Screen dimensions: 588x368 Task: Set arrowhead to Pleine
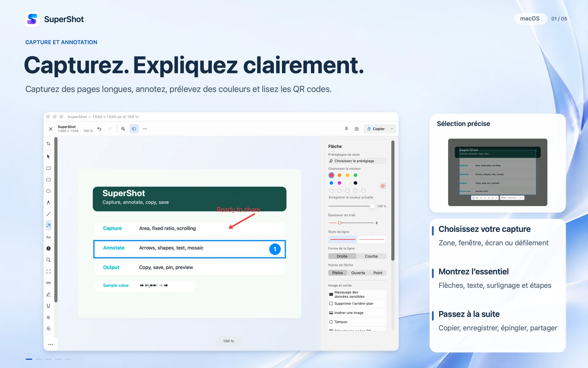(337, 273)
